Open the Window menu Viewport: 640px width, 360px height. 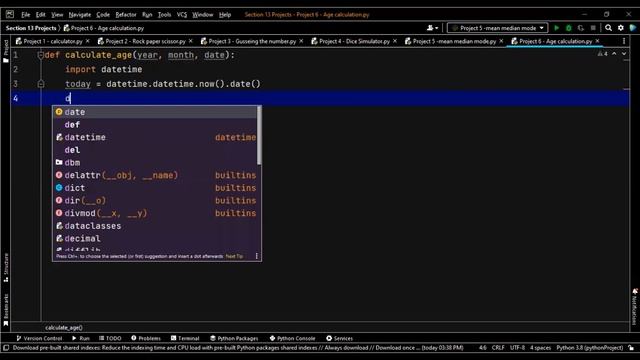[202, 15]
